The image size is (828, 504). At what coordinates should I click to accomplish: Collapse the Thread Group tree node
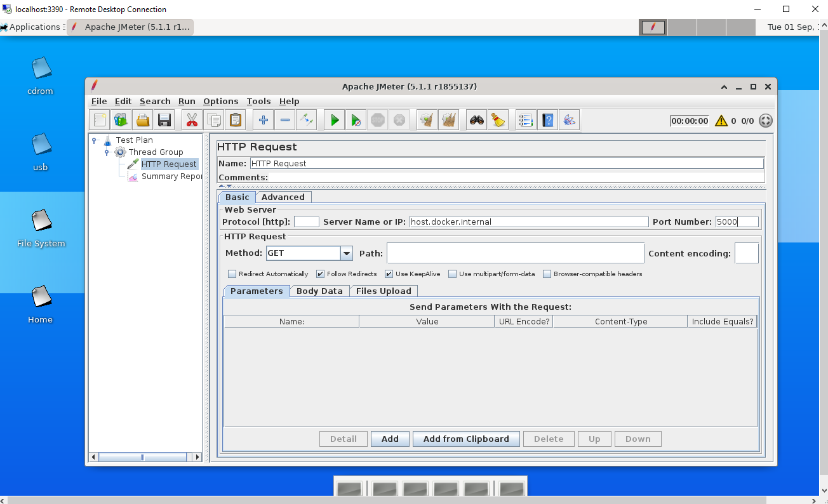coord(107,152)
